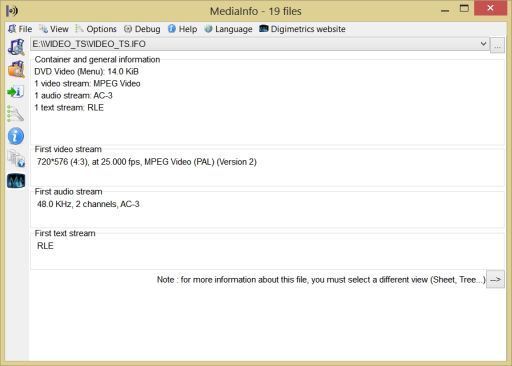This screenshot has height=366, width=512.
Task: Open the File menu
Action: (20, 29)
